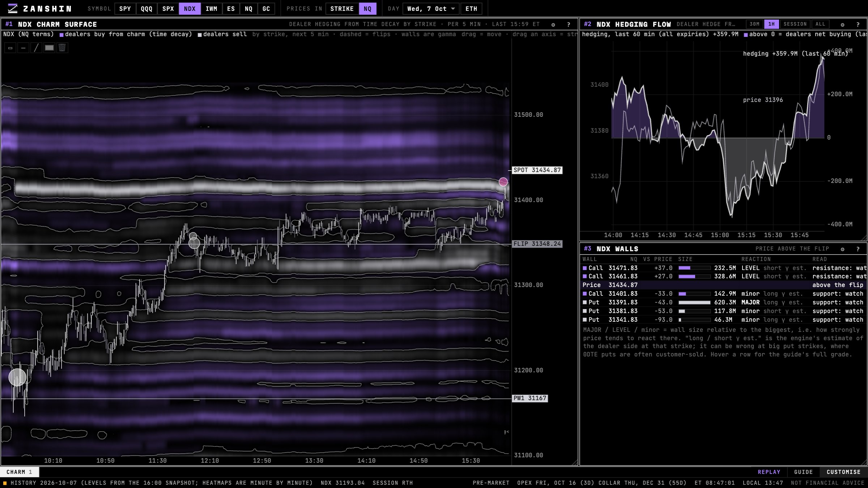Open help for NDX Hedging Flow panel
This screenshot has width=868, height=488.
point(858,25)
